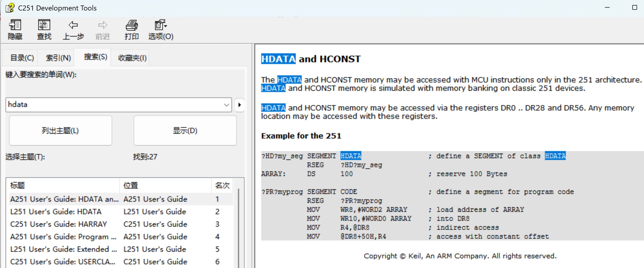This screenshot has width=644, height=268.
Task: Click the 'Example for the 251' subheading
Action: coord(301,136)
